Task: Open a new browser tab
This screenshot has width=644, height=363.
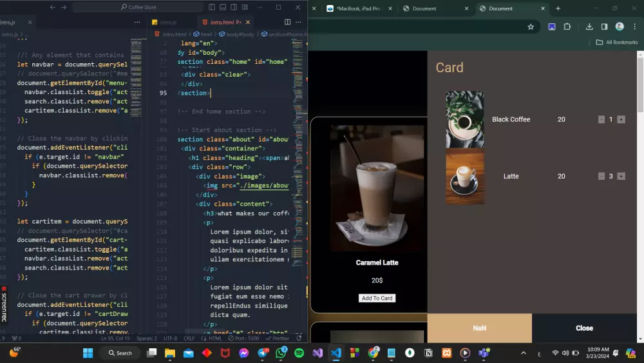Action: click(x=558, y=8)
